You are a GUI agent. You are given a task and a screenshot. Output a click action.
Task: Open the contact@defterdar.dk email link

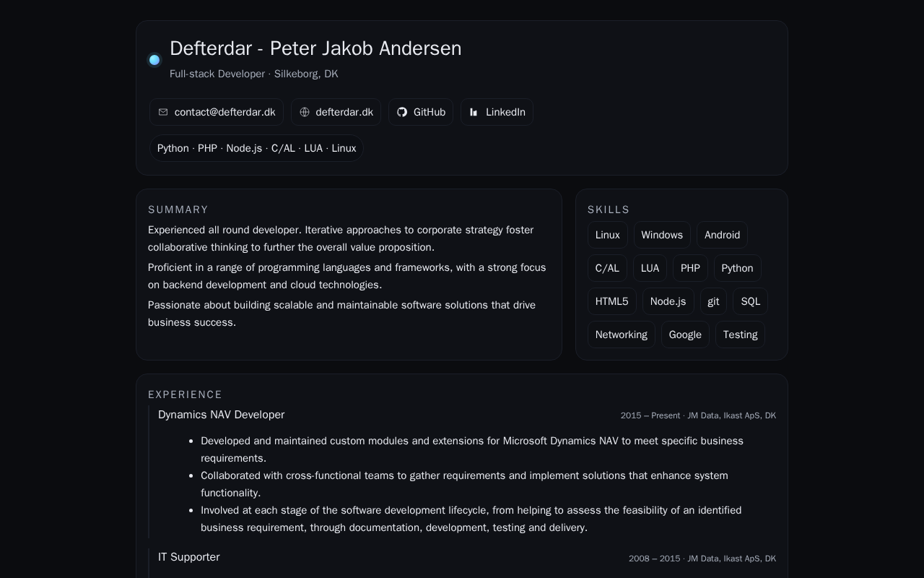225,112
